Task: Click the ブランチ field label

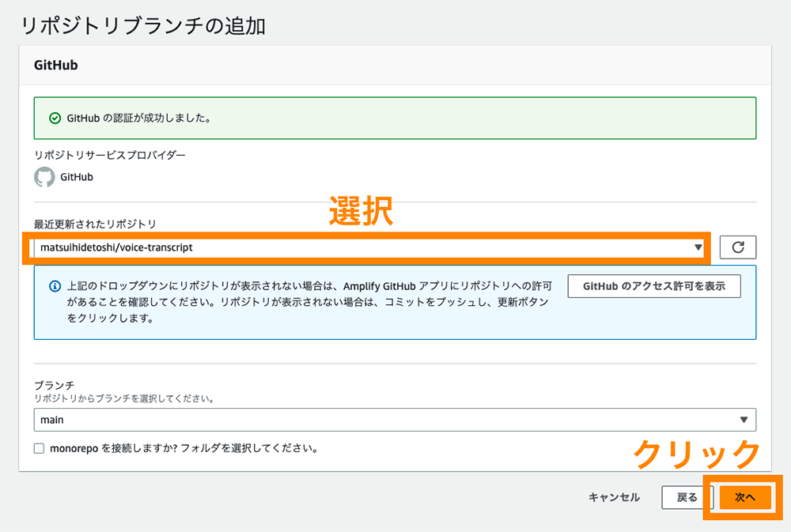Action: (x=55, y=385)
